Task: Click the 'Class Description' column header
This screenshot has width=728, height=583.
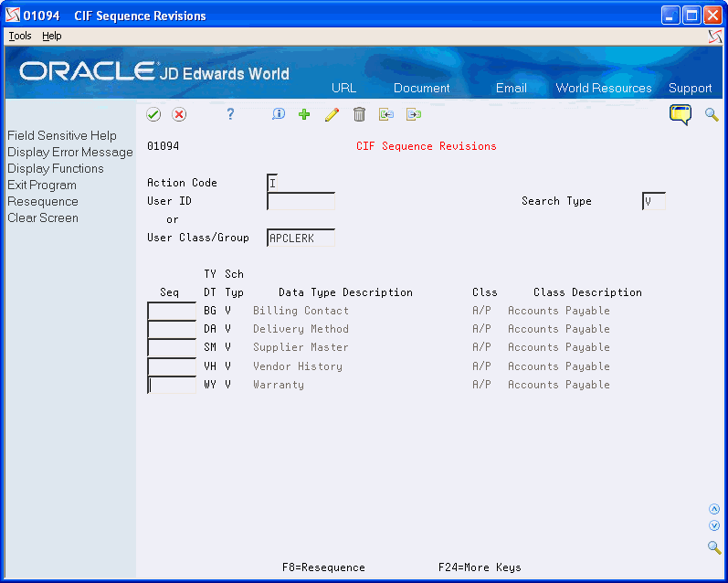Action: 587,292
